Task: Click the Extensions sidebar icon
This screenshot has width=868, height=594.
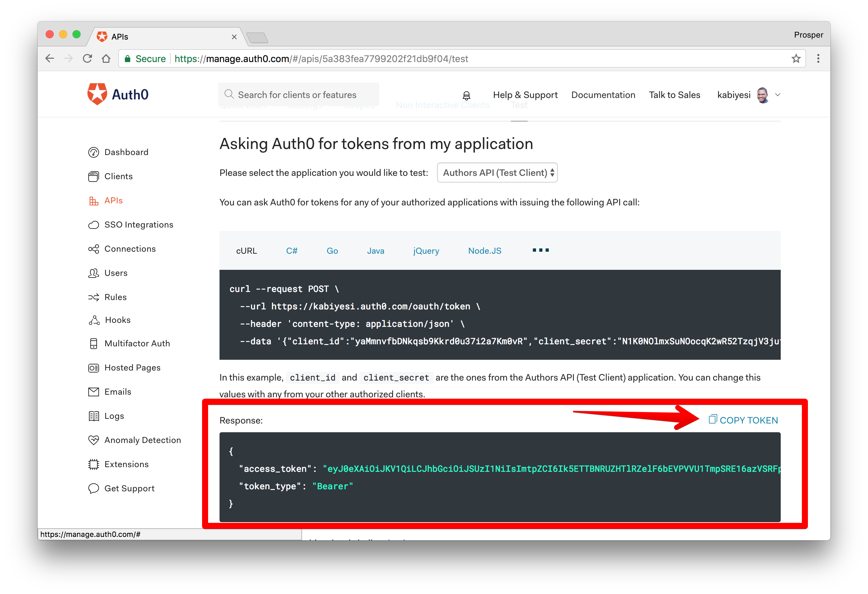Action: (x=92, y=463)
